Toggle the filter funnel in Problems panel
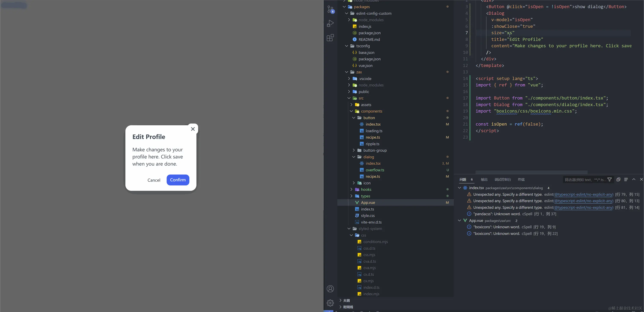 tap(609, 179)
